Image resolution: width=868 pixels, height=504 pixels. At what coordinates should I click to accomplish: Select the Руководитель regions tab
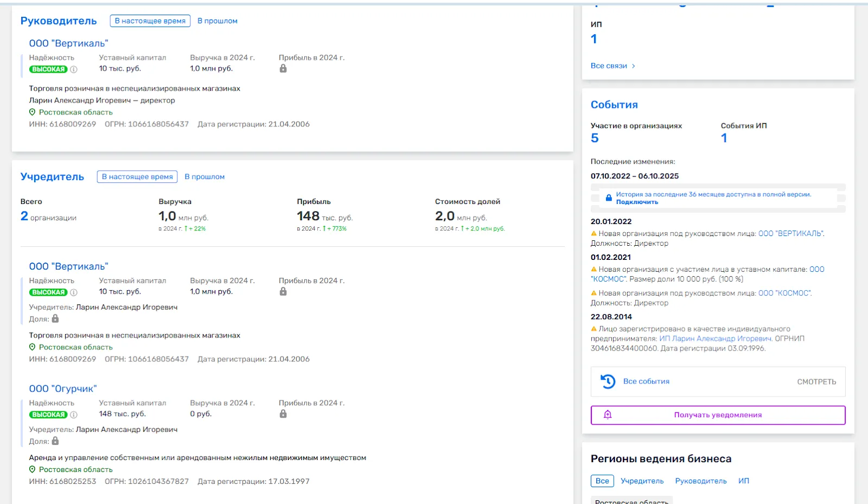701,481
